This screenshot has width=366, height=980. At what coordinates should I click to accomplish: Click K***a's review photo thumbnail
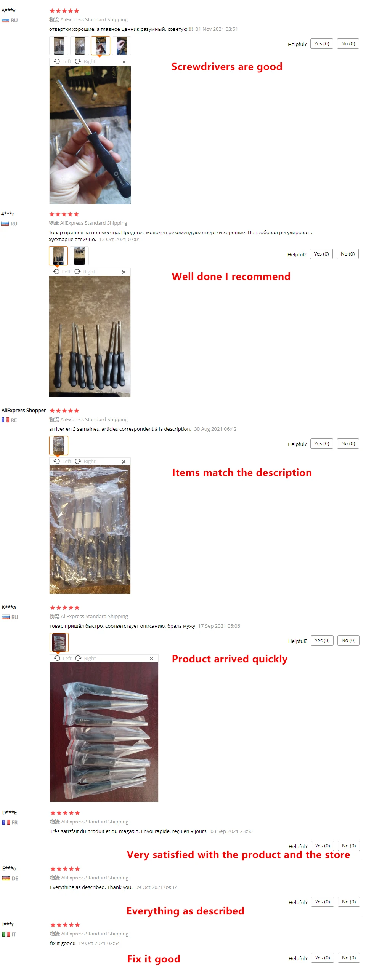(59, 643)
